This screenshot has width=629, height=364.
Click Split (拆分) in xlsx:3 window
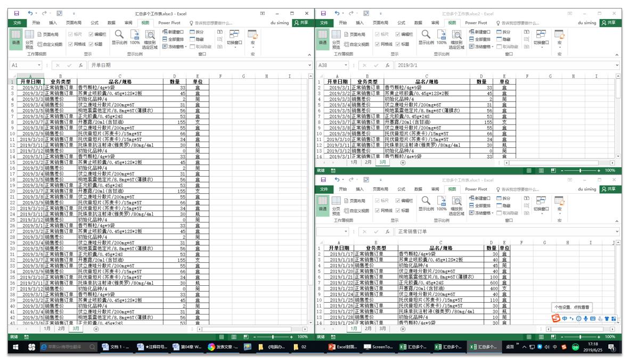click(197, 32)
